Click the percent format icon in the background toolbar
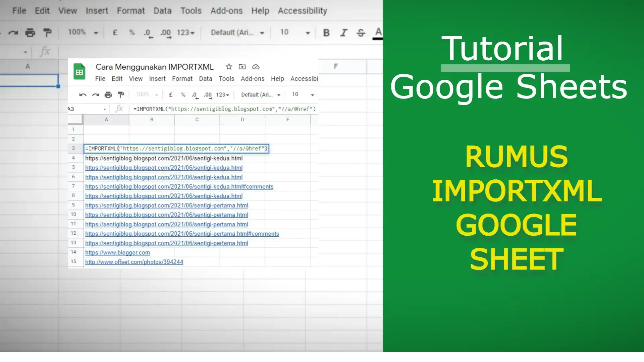Screen dimensions: 644x362 [132, 33]
